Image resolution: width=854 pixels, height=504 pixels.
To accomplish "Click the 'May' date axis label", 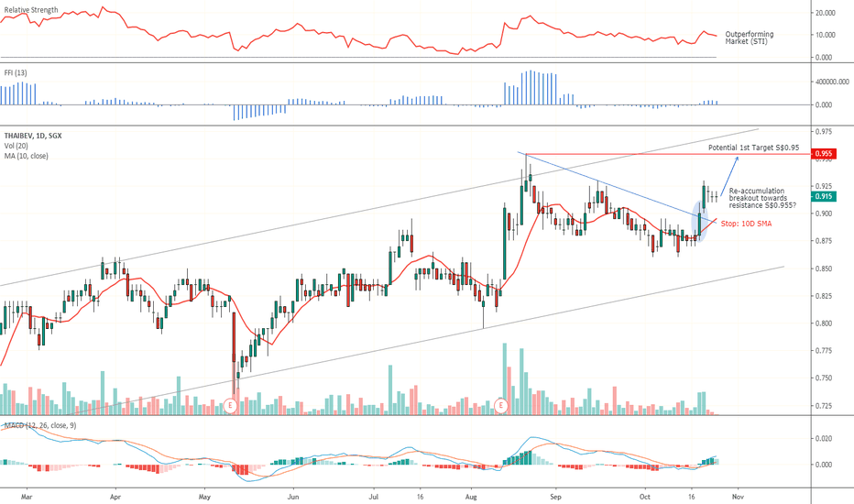I will coord(204,497).
